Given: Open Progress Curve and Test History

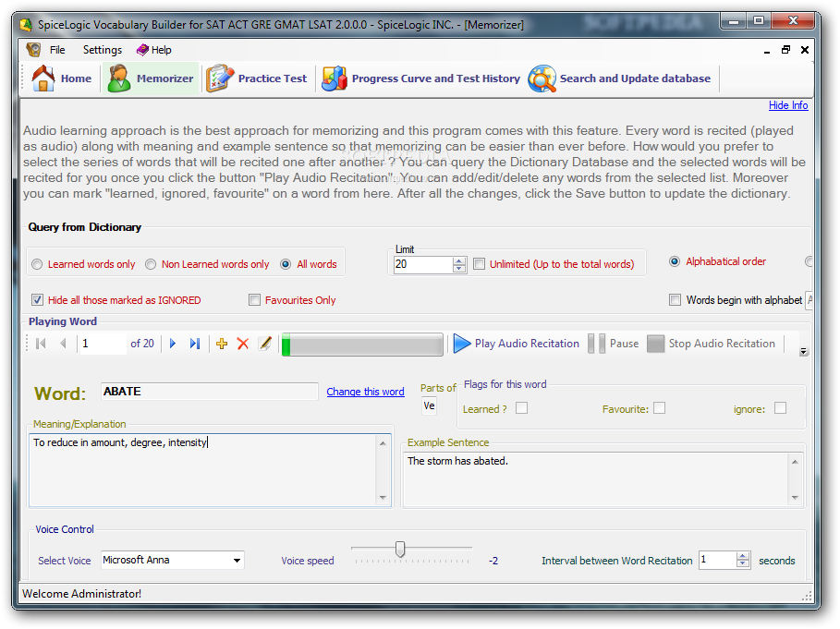Looking at the screenshot, I should 420,79.
